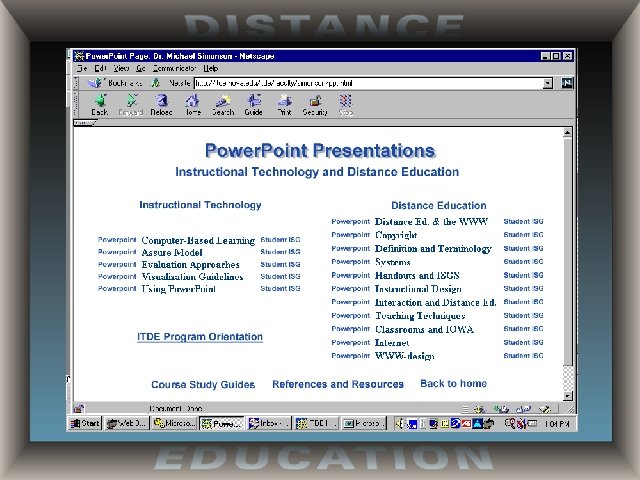Open Interaction and Distance Ed. link

coord(436,302)
